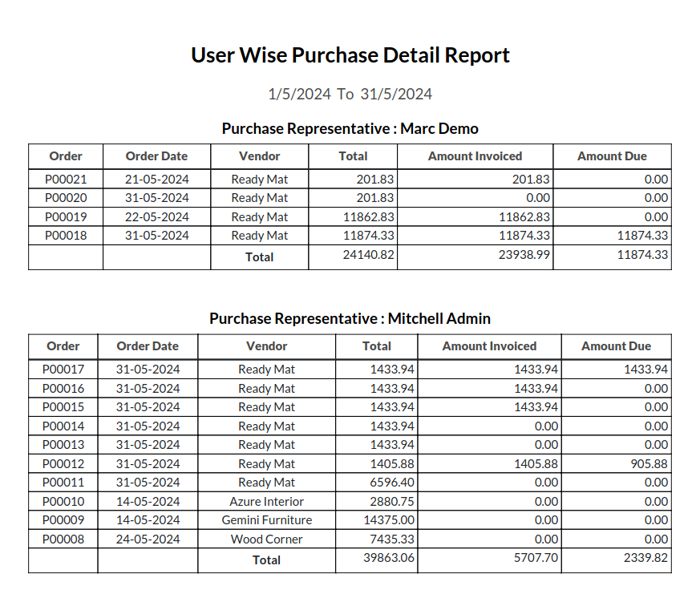Select the Purchase Representative : Mitchell Admin heading
This screenshot has width=700, height=602.
[x=350, y=318]
